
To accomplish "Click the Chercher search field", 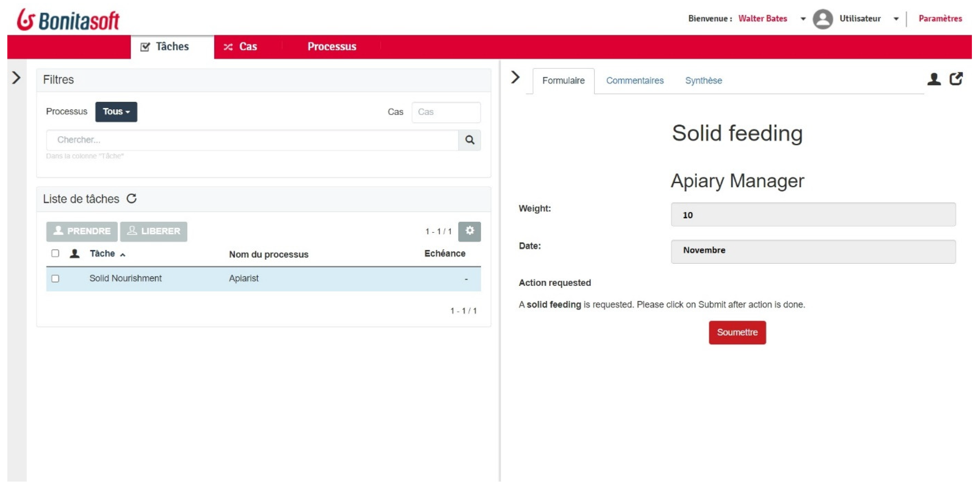I will 252,140.
